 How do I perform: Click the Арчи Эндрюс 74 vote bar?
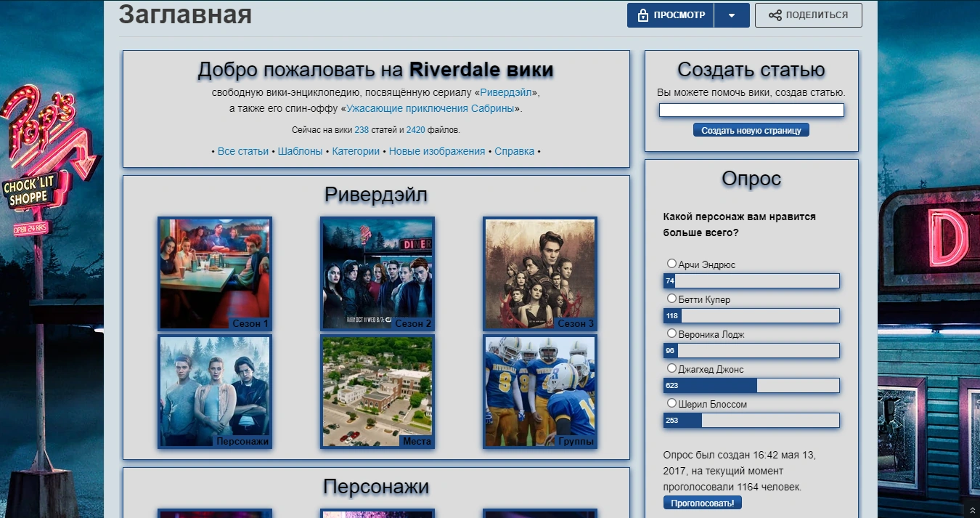click(751, 281)
